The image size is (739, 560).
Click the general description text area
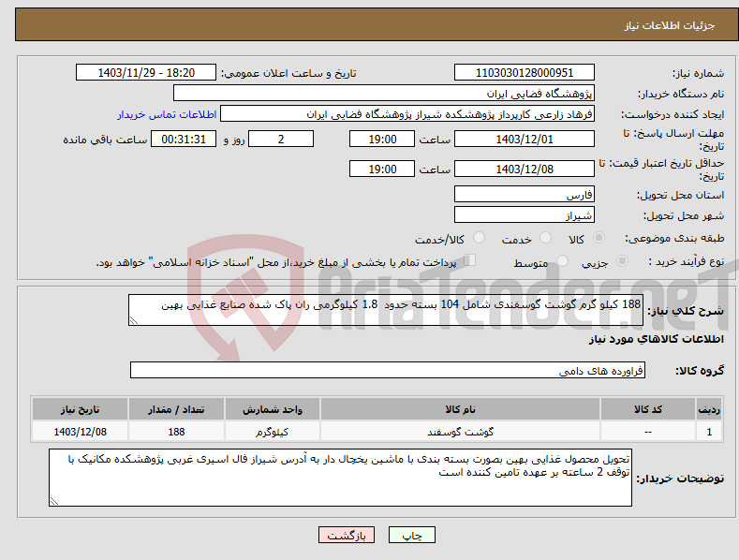pos(386,310)
